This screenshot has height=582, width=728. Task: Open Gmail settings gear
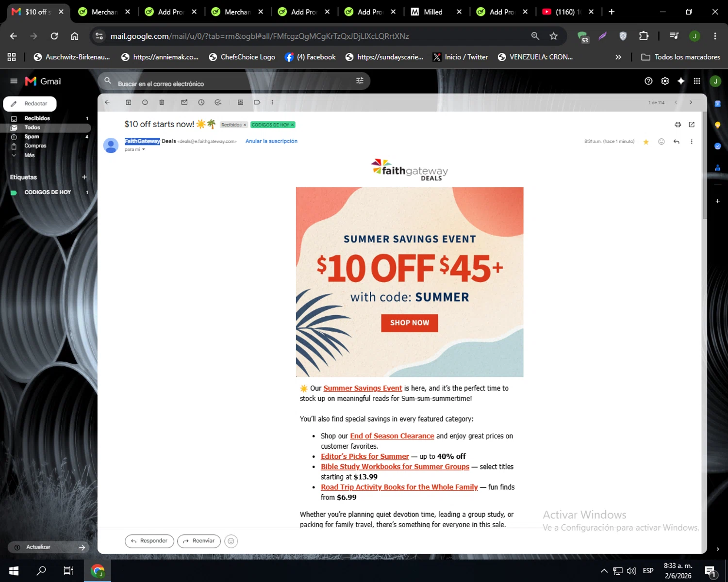pos(665,81)
